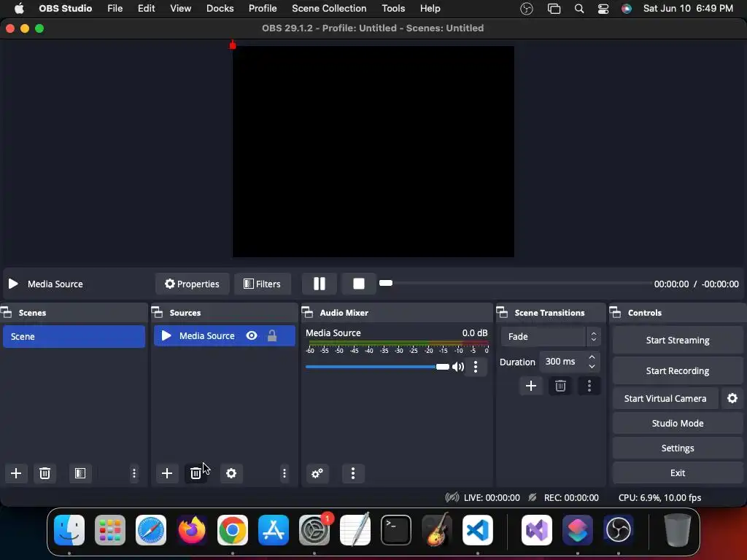Click Start Recording button
This screenshot has width=747, height=560.
tap(678, 370)
